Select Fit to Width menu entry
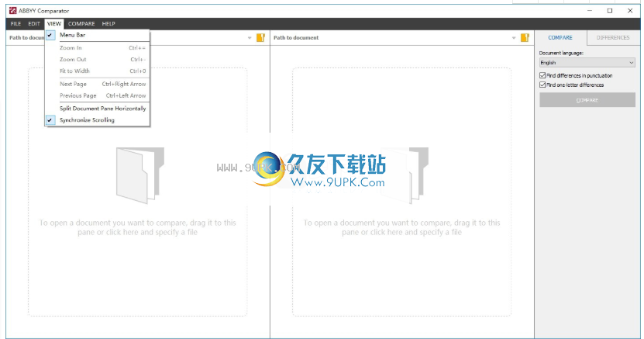Screen dimensions: 644x339 (98, 71)
